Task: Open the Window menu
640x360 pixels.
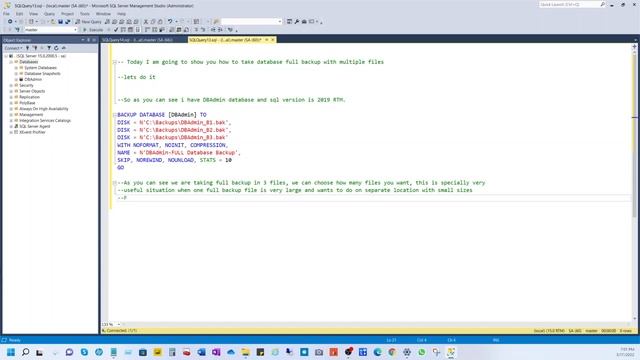Action: [x=103, y=14]
